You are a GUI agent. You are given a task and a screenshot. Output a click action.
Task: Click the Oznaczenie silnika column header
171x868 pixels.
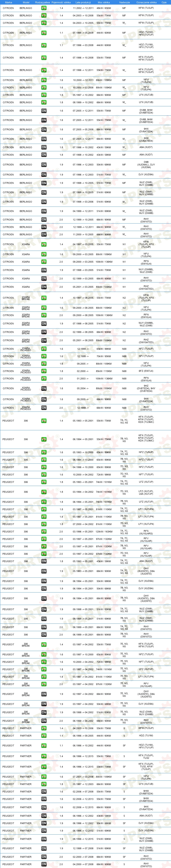click(146, 2)
